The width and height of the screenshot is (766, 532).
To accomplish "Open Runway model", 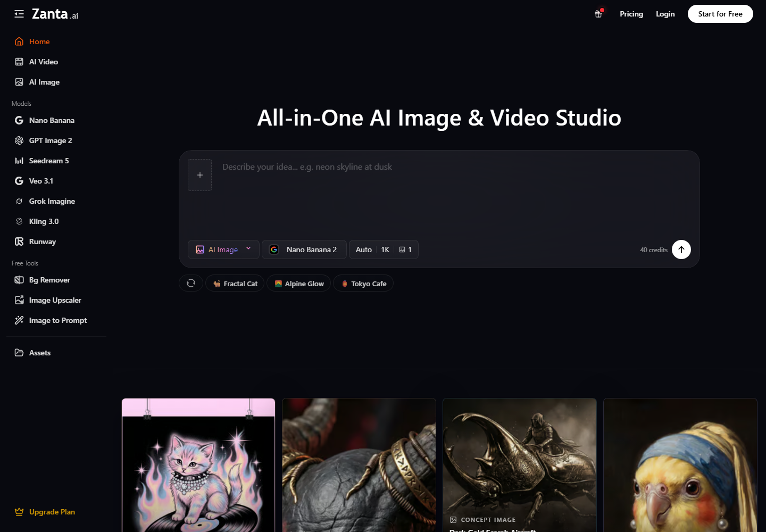I will (56, 242).
